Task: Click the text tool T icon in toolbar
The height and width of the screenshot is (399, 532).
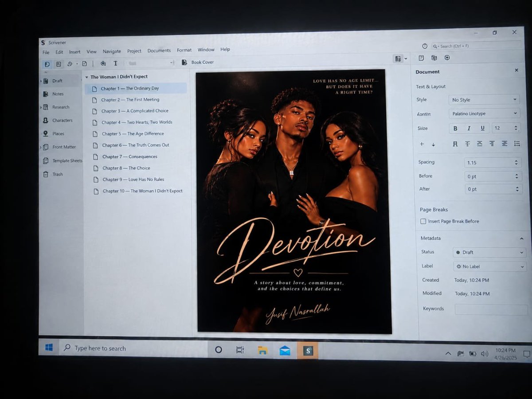Action: coord(116,63)
